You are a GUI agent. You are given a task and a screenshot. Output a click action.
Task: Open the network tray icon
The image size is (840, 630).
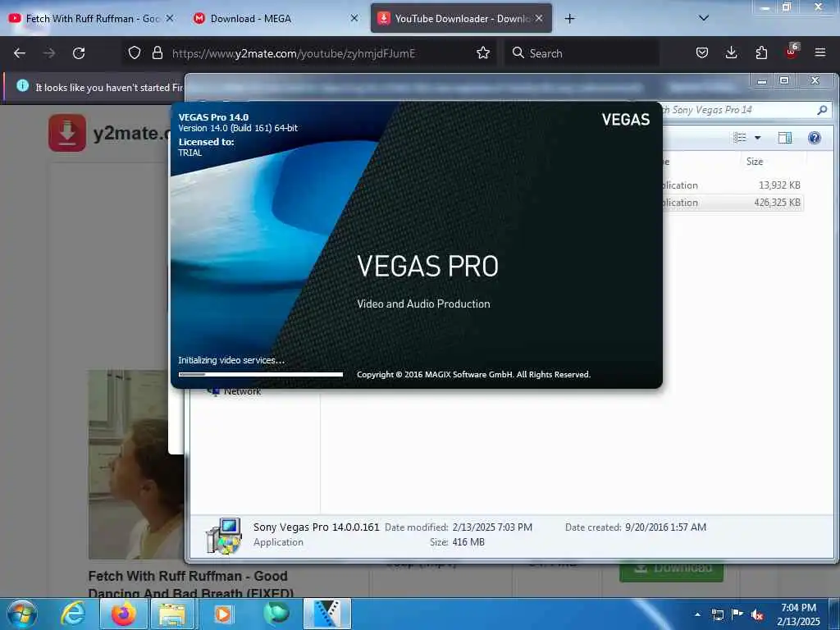click(x=717, y=614)
